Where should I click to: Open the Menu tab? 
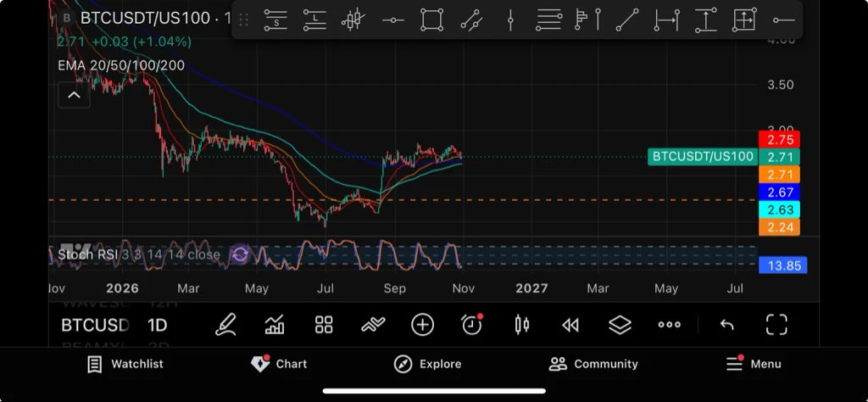click(754, 364)
